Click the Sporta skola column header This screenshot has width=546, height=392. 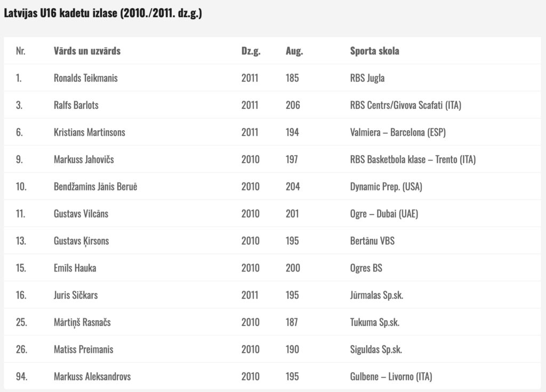[375, 51]
